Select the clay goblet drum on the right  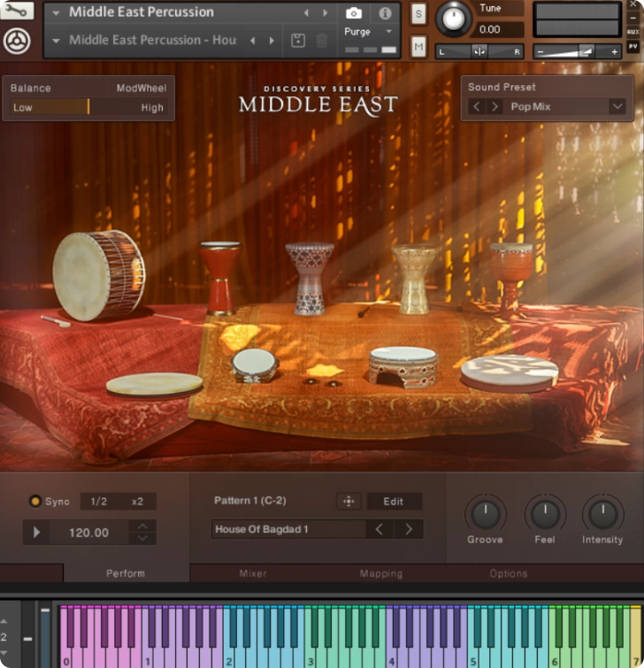(x=510, y=280)
